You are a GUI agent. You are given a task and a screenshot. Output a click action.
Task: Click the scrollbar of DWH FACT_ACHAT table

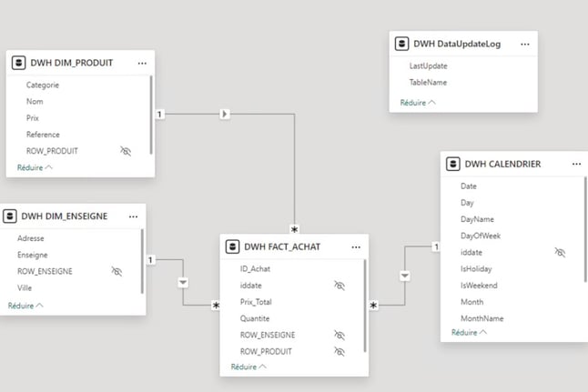(365, 306)
